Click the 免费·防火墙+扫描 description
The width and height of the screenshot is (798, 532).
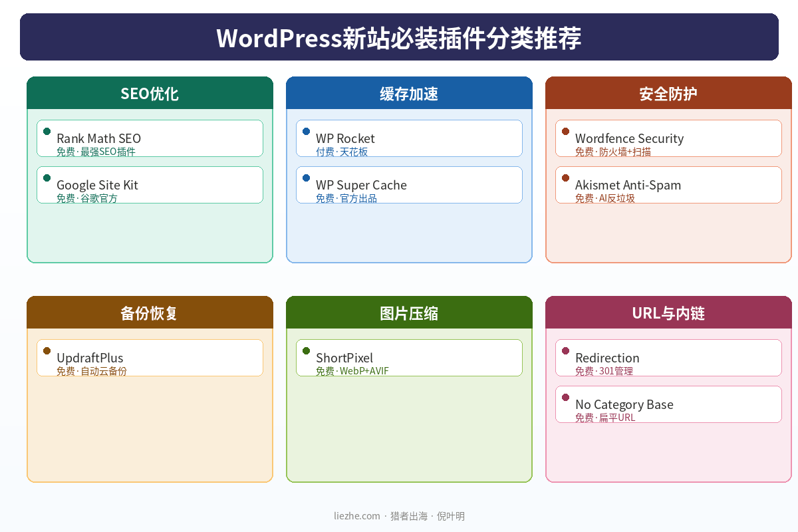coord(613,152)
